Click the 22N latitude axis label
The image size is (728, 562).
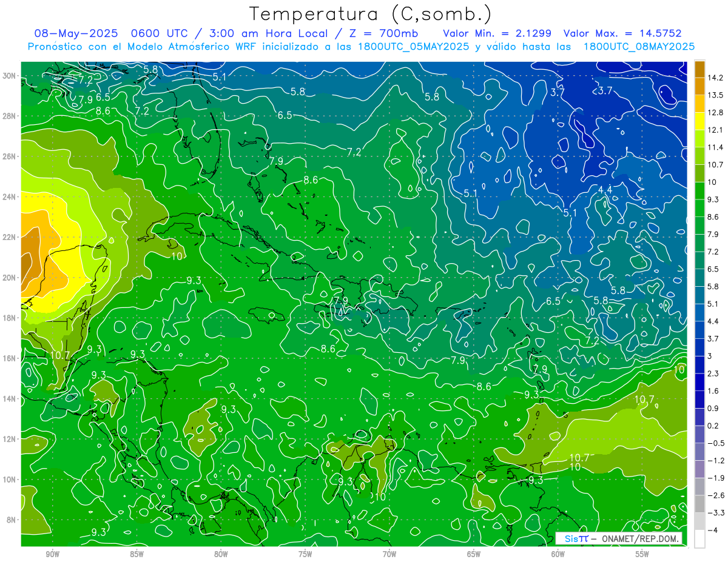(10, 237)
